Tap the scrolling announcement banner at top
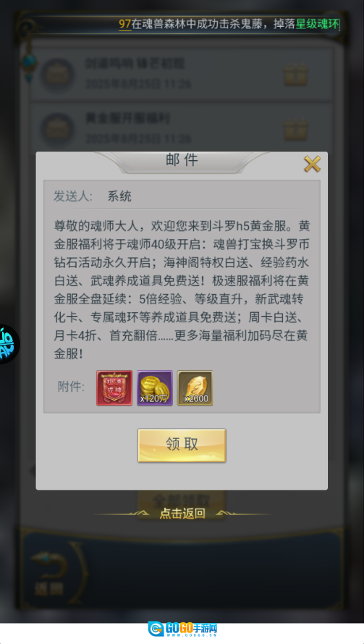364x644 pixels. click(182, 24)
